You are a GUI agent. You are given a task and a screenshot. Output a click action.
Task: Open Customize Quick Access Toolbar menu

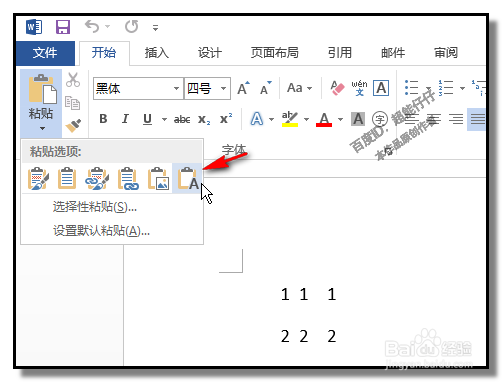155,28
